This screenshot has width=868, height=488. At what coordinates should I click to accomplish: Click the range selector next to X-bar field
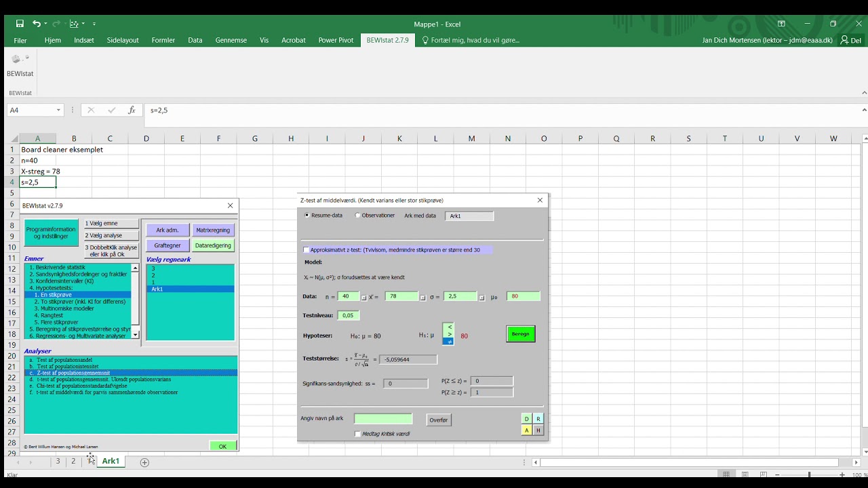tap(422, 298)
